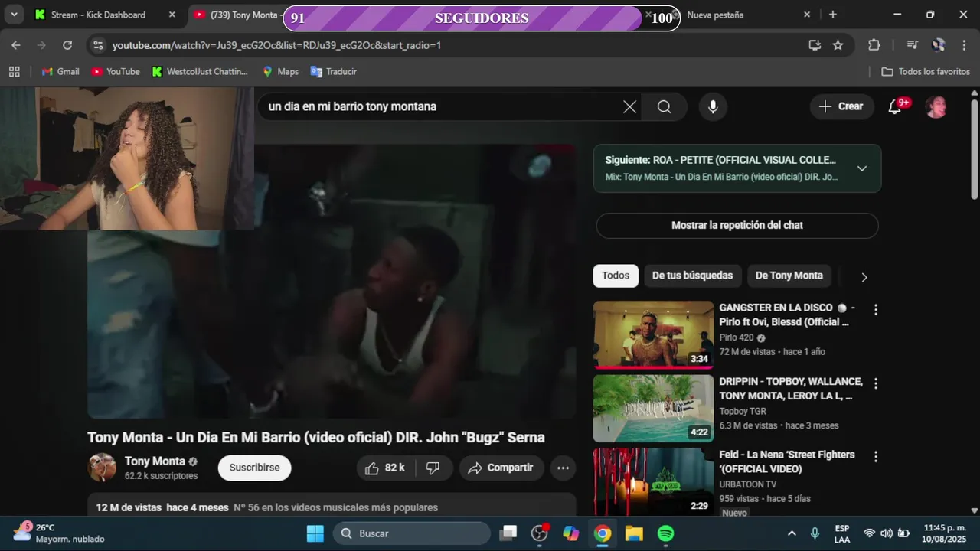Open the YouTube bookmark
Image resolution: width=980 pixels, height=551 pixels.
click(116, 71)
